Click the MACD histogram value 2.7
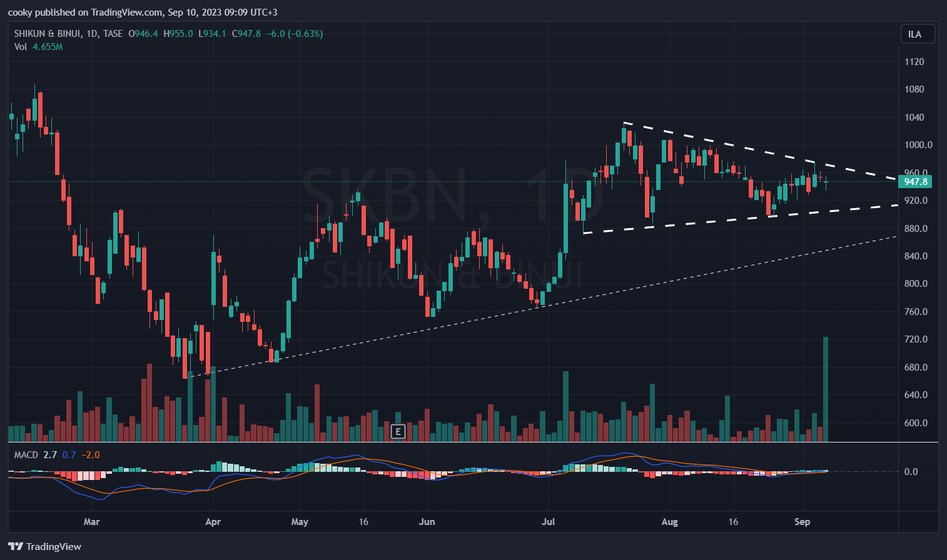Viewport: 947px width, 560px height. 50,455
